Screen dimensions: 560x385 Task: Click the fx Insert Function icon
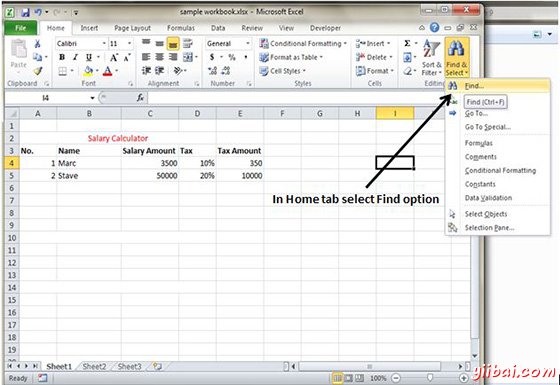click(140, 98)
